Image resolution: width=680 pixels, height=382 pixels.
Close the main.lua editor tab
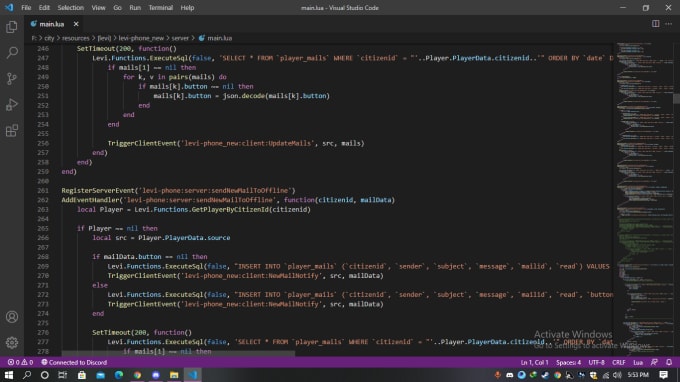point(76,24)
